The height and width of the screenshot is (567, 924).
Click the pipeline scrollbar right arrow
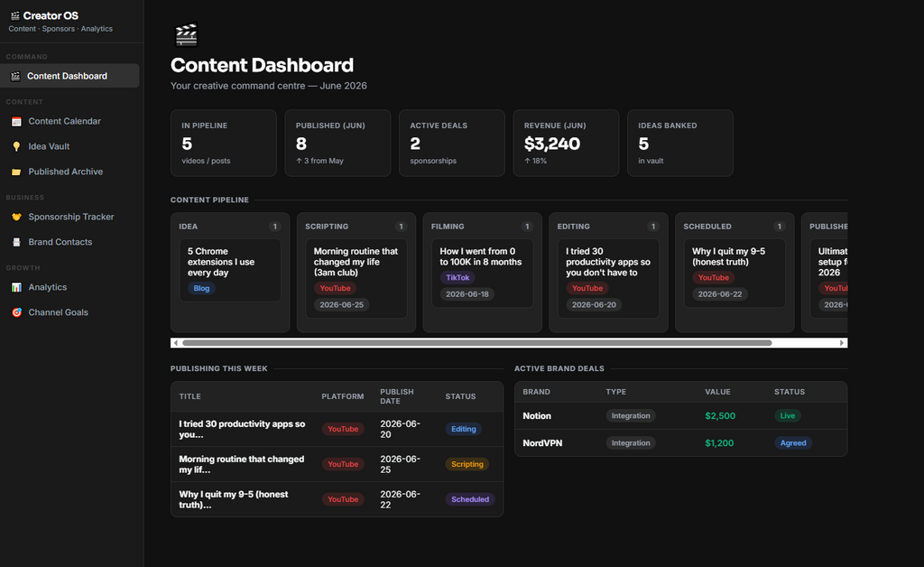pyautogui.click(x=842, y=343)
